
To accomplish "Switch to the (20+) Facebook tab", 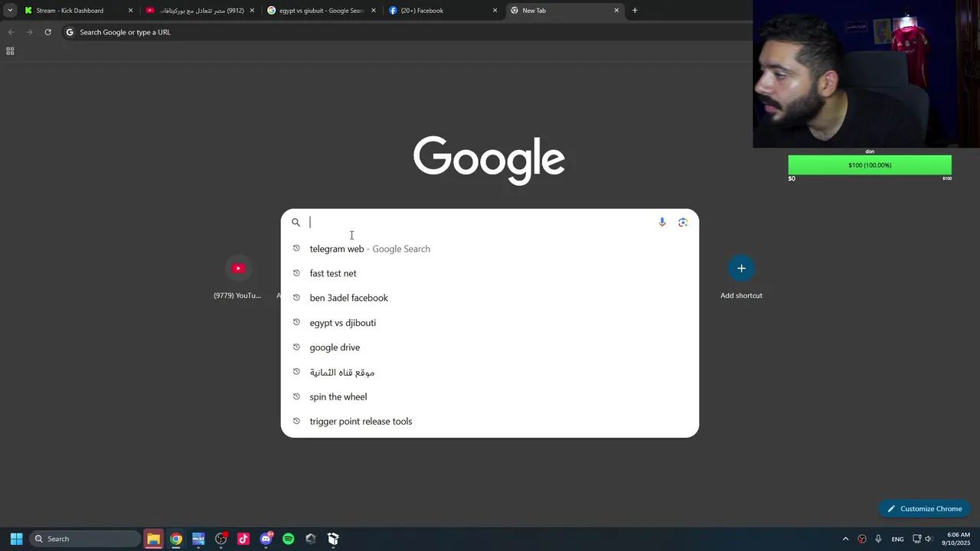I will pyautogui.click(x=444, y=11).
